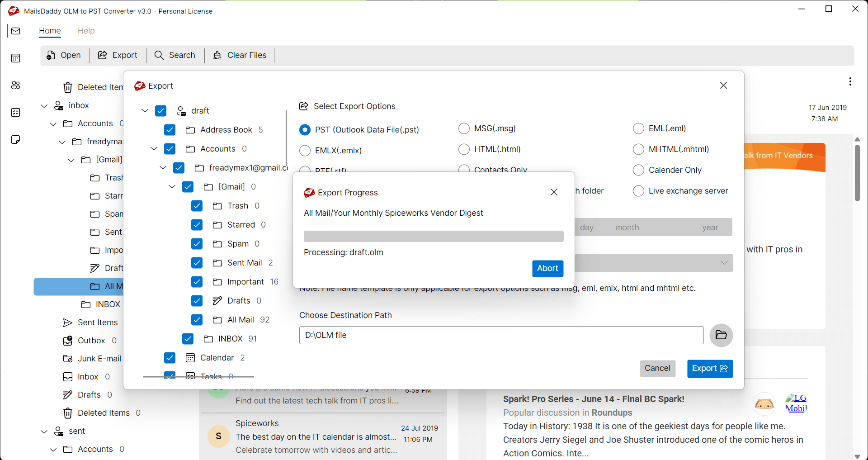This screenshot has width=868, height=460.
Task: Select PST (Outlook Data File) option
Action: 305,130
